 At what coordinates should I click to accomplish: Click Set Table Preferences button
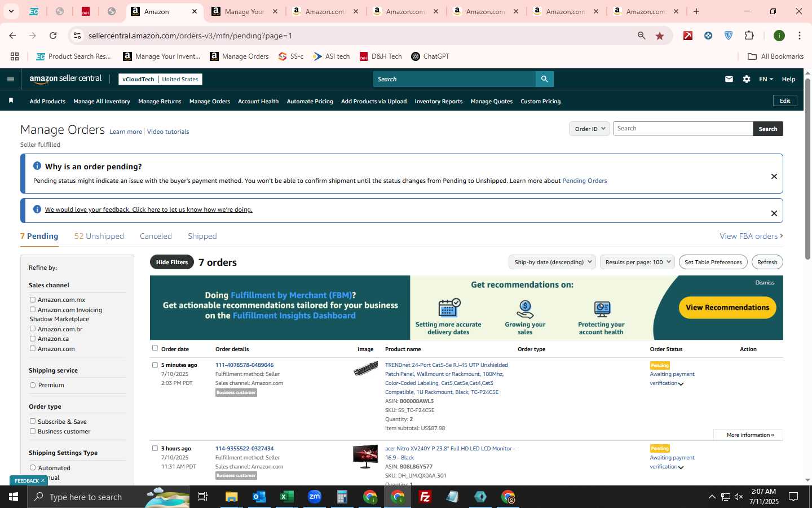[x=713, y=262]
